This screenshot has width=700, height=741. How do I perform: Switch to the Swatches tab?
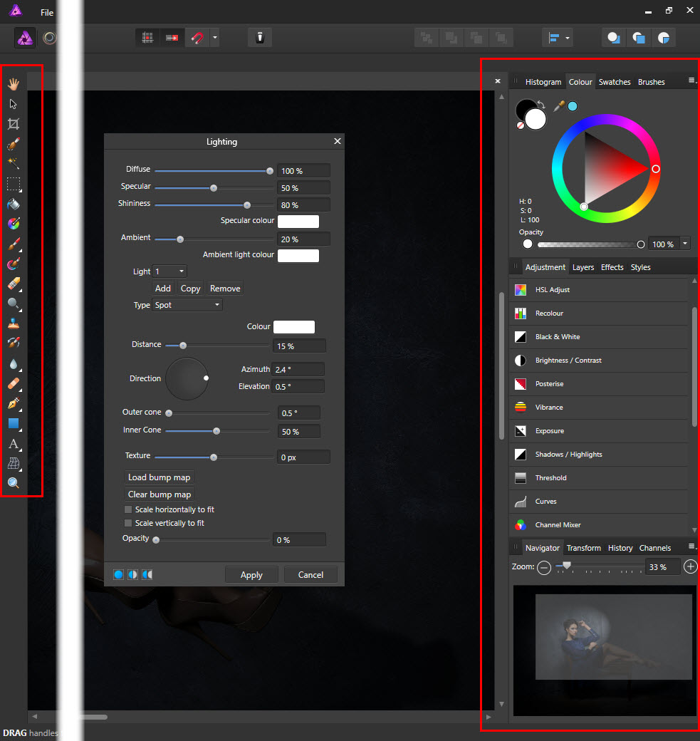coord(615,82)
